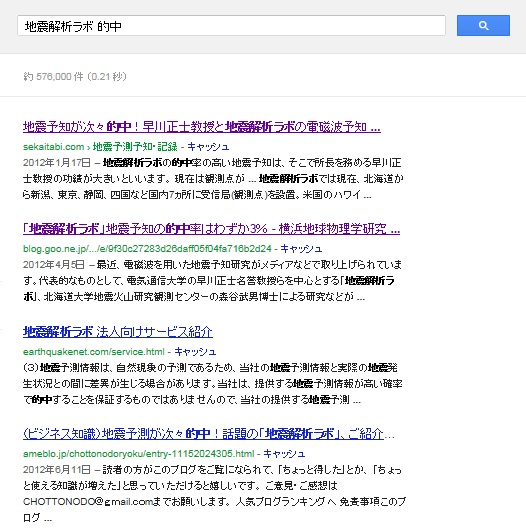Screen dimensions: 526x532
Task: Open the first result 地震予知が次々的中！早川正士教授
Action: pyautogui.click(x=202, y=127)
